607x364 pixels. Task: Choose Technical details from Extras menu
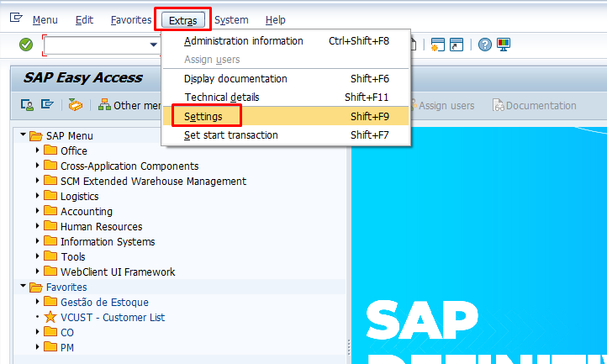click(222, 98)
